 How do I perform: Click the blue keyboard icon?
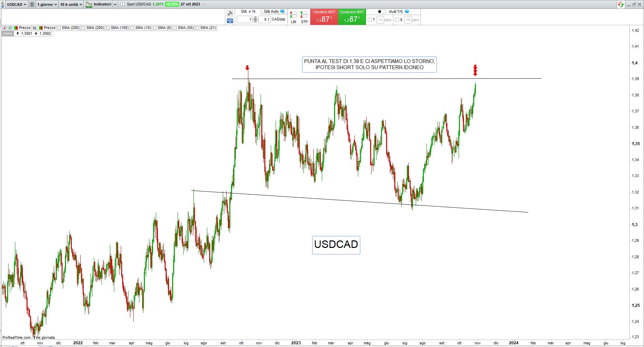pyautogui.click(x=230, y=21)
